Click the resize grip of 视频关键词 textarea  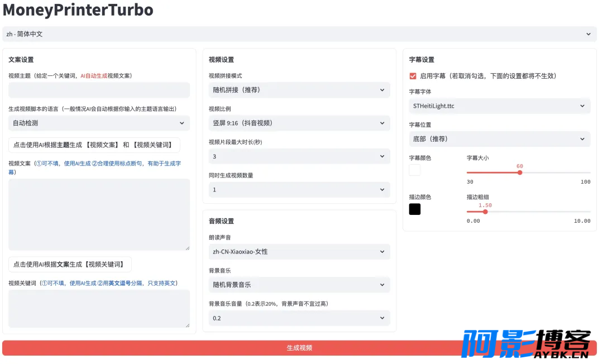[x=187, y=325]
